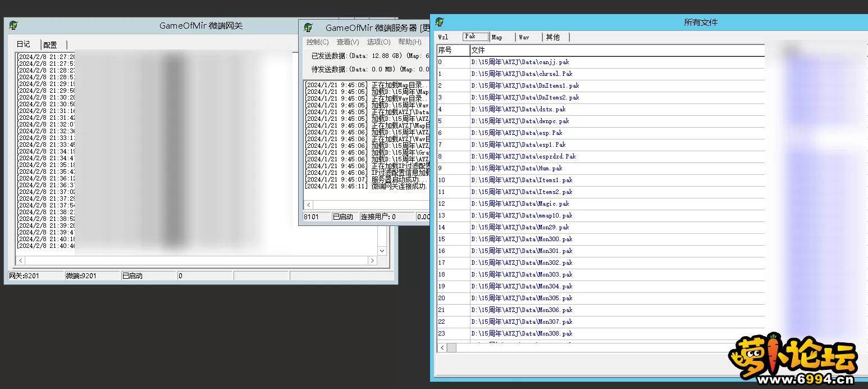Open the 查看(V) menu

point(348,42)
